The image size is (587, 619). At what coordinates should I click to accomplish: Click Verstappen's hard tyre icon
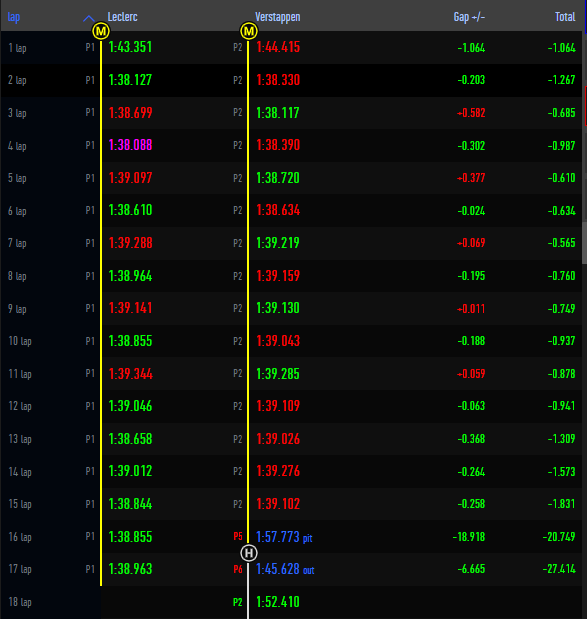point(249,553)
